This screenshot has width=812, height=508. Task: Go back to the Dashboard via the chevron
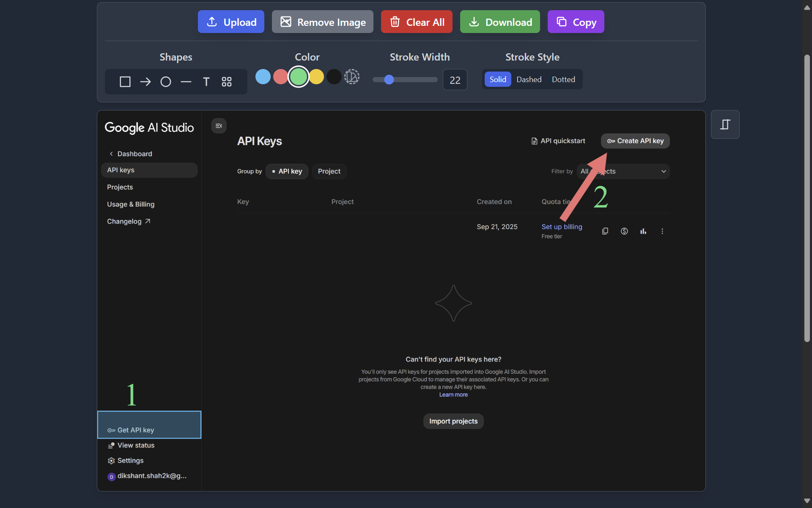tap(111, 154)
